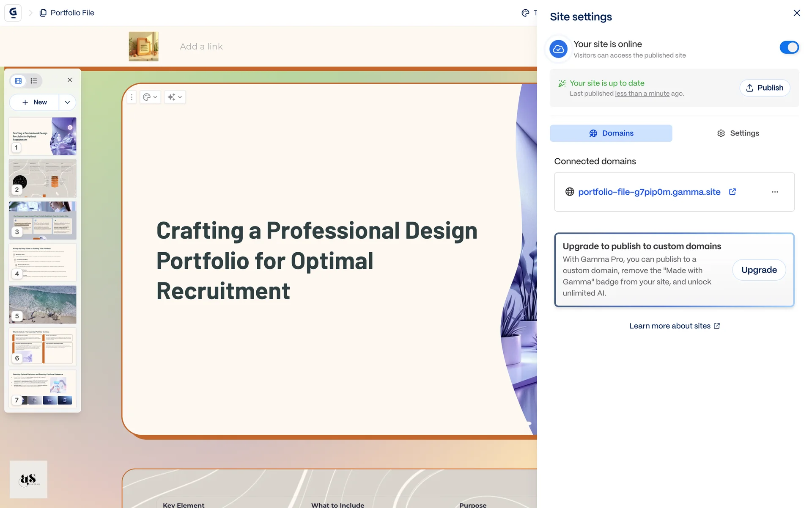Open connected domain in new tab icon
Screen dimensions: 812x508
pos(732,192)
